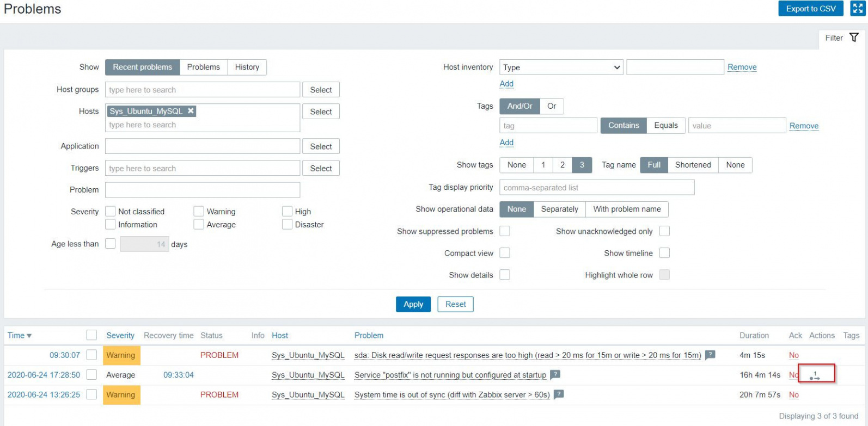The height and width of the screenshot is (426, 868).
Task: Choose And/Or tag evaluation
Action: [x=520, y=106]
